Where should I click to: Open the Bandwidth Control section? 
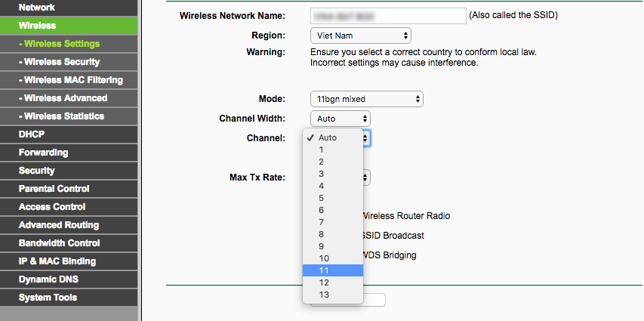59,243
